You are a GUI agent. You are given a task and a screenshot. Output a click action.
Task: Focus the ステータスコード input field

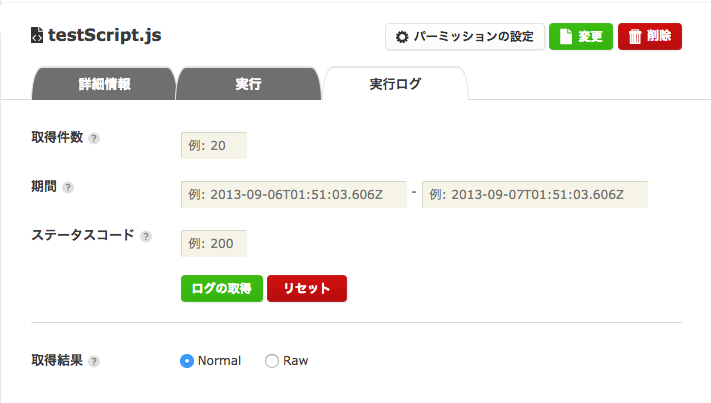point(214,243)
